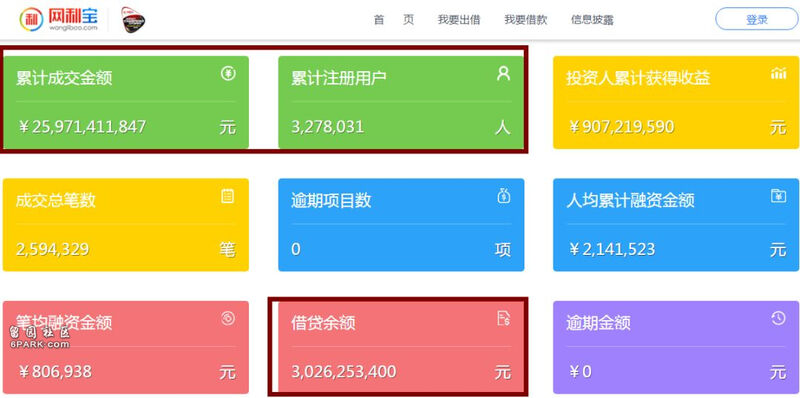Click the 登录 button

point(757,19)
